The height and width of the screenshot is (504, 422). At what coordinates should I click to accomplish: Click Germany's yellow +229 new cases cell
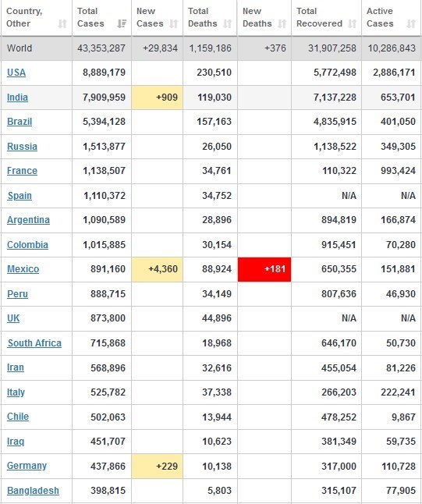[157, 466]
